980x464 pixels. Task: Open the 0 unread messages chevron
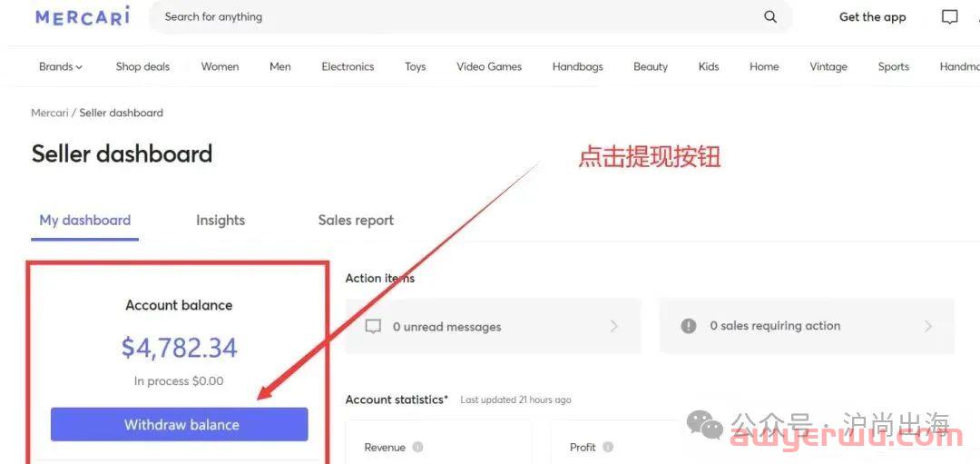coord(613,326)
